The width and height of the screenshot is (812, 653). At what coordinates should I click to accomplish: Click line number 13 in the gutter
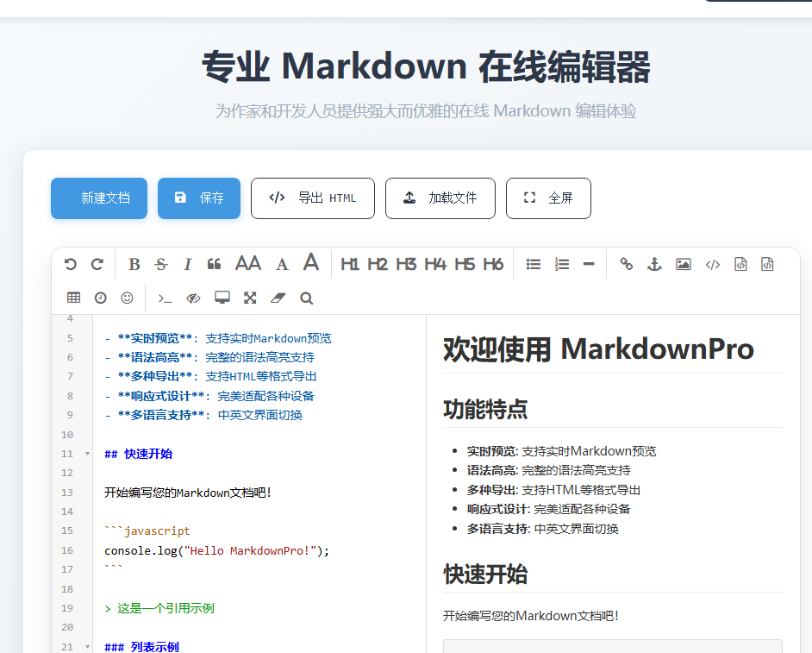click(67, 493)
